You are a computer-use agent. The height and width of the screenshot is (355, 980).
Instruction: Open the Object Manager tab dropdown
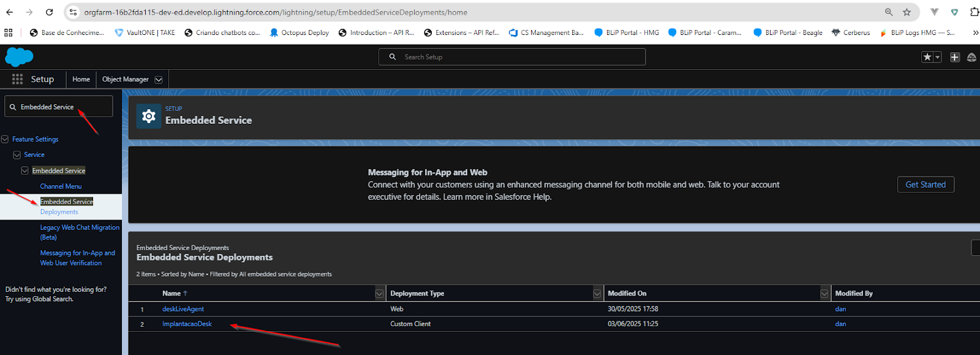pyautogui.click(x=159, y=80)
